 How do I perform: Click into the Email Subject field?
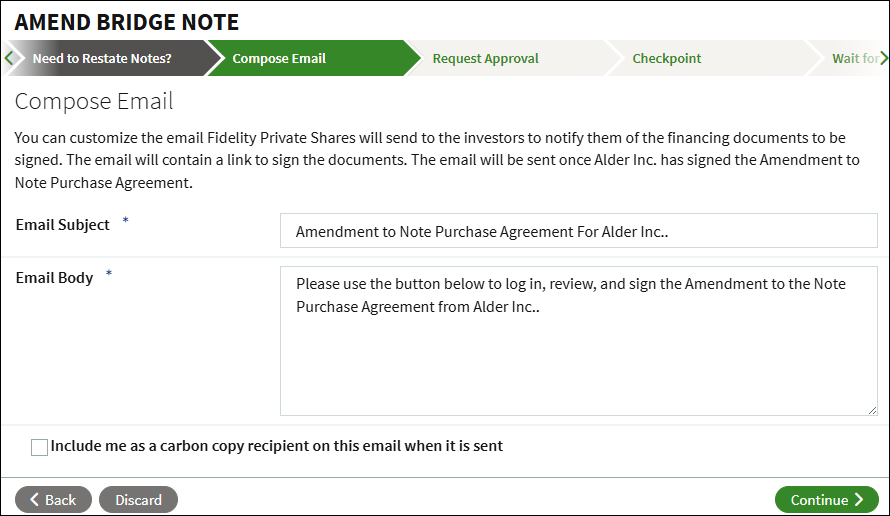click(578, 231)
